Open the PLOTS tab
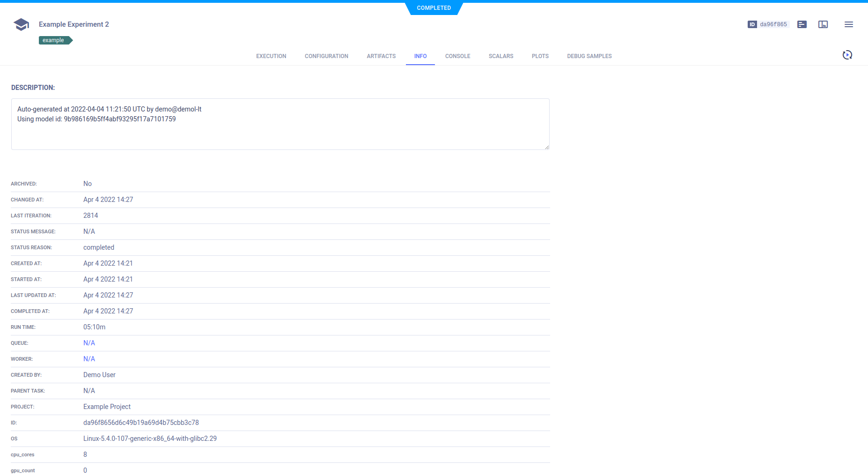868x476 pixels. (540, 56)
